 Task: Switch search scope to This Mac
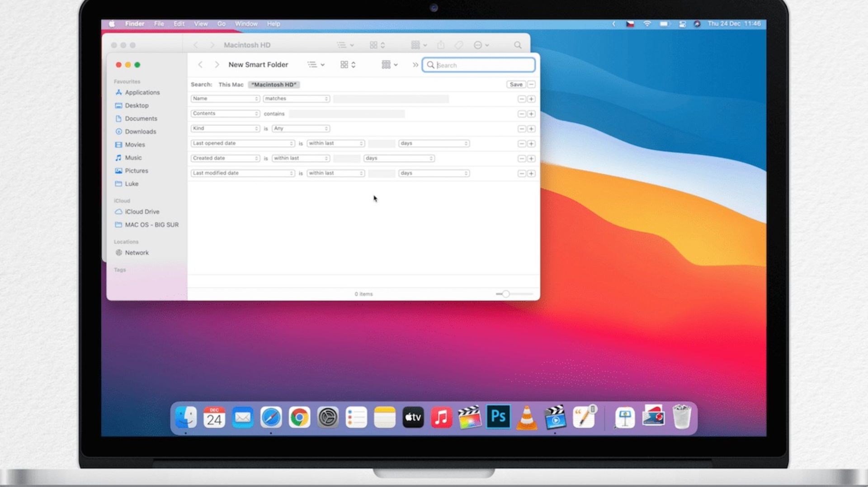click(231, 85)
